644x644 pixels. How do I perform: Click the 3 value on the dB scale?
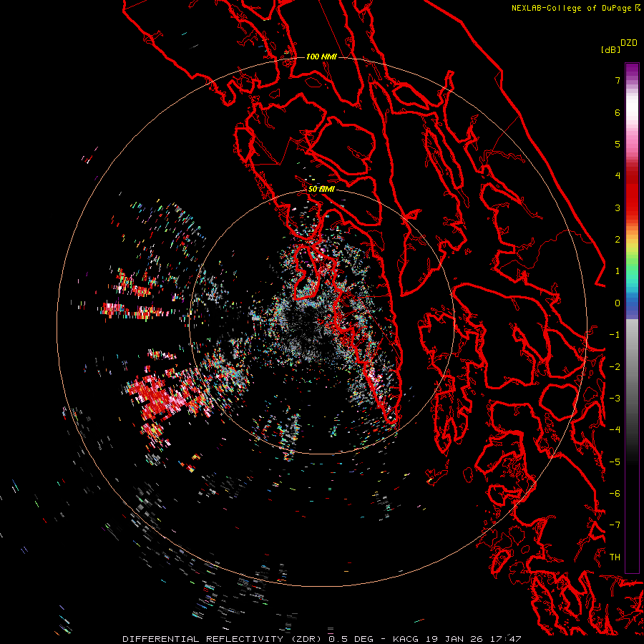tap(618, 208)
